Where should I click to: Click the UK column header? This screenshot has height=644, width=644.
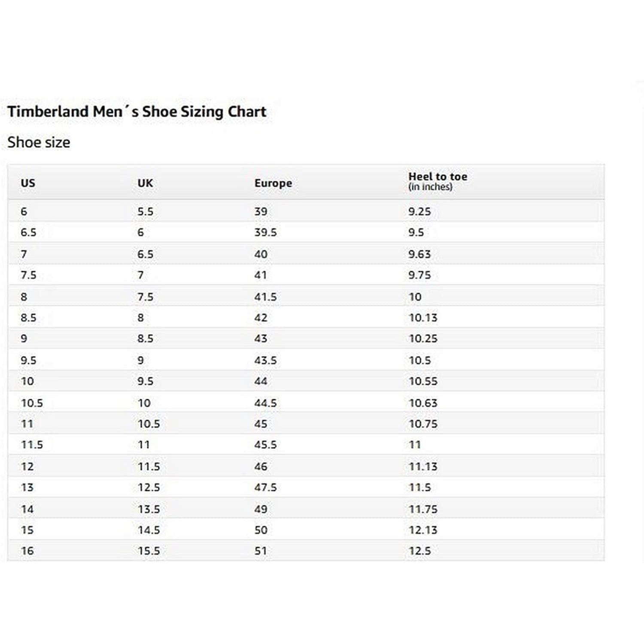tap(145, 183)
